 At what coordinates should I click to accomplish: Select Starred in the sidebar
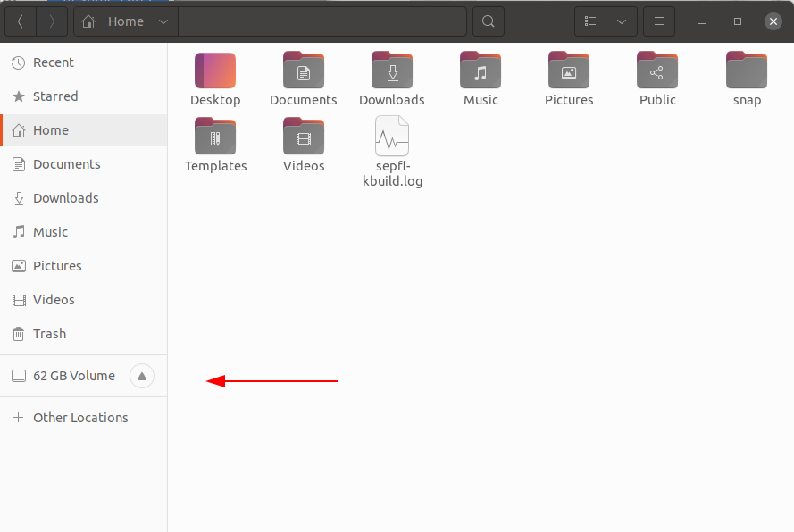[x=54, y=96]
